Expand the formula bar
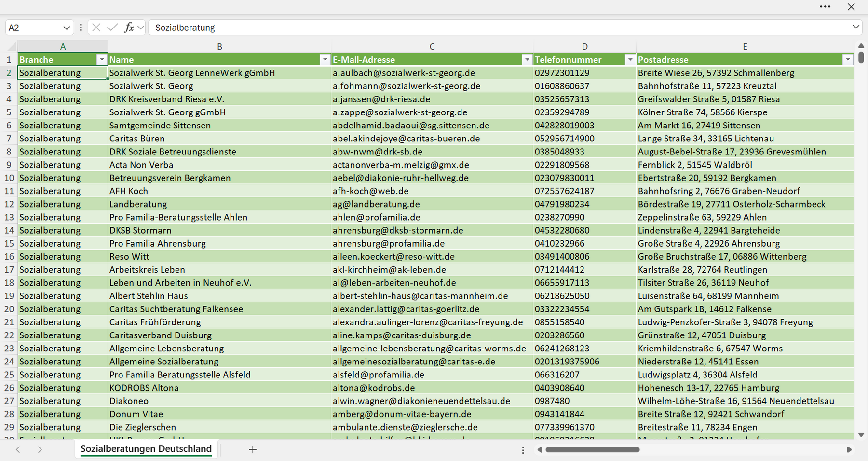 (x=856, y=27)
